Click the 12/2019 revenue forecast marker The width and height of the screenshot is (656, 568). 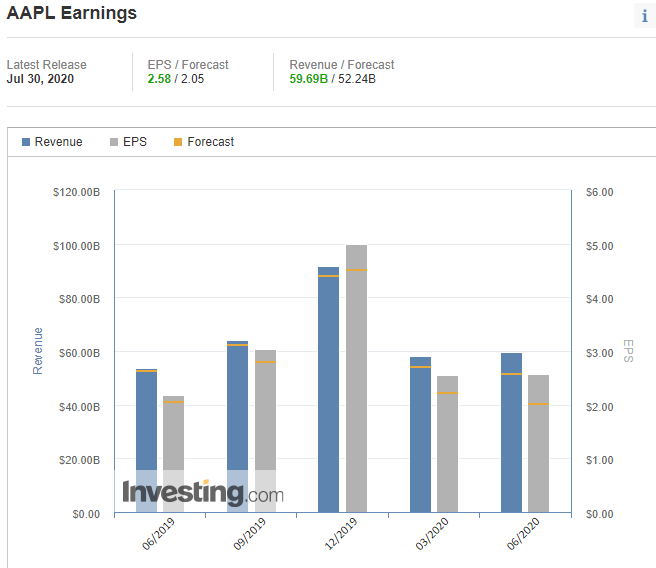pos(328,276)
